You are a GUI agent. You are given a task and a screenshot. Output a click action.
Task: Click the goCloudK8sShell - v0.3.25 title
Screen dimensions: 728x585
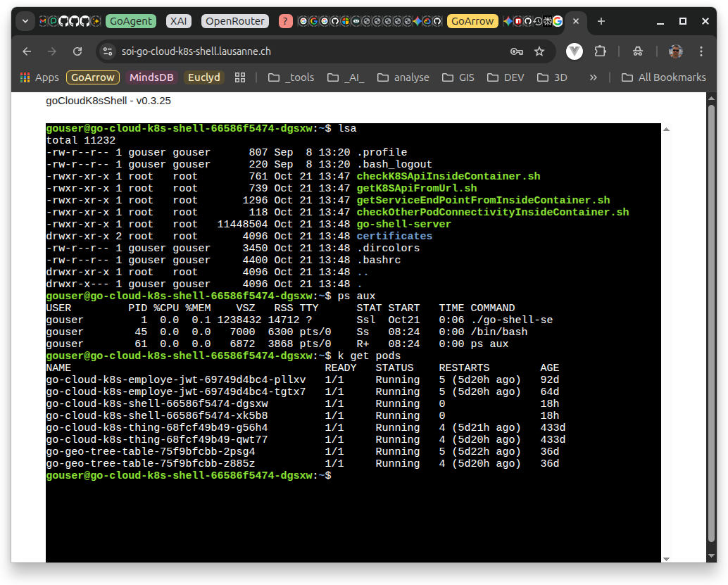[x=108, y=101]
